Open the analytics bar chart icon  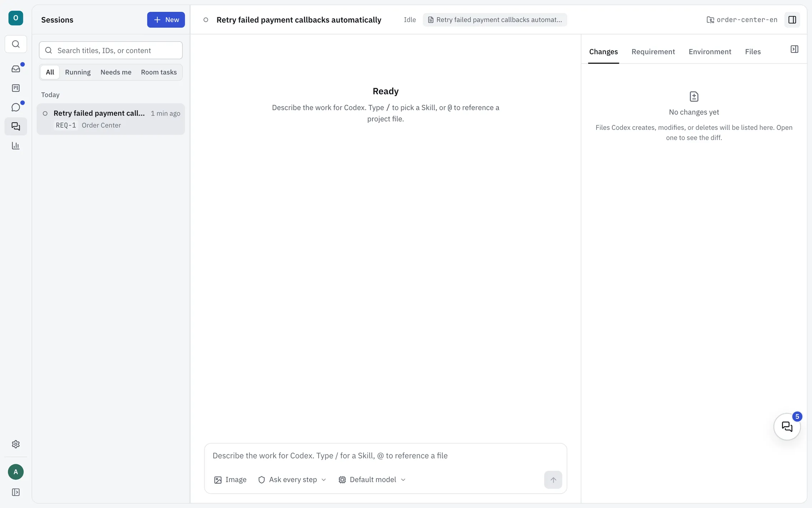click(x=16, y=146)
